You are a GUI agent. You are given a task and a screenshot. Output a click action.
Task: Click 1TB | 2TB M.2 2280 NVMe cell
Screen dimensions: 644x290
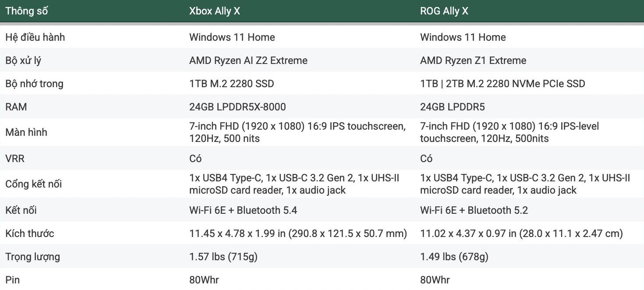coord(502,84)
